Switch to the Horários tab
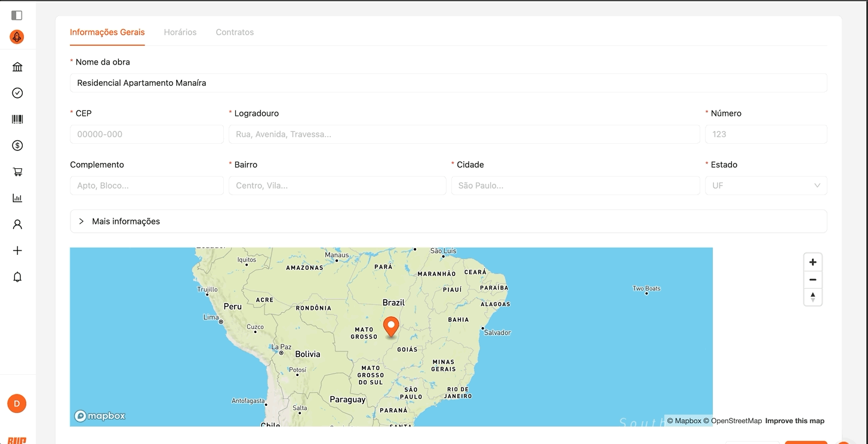Image resolution: width=868 pixels, height=444 pixels. pos(180,32)
